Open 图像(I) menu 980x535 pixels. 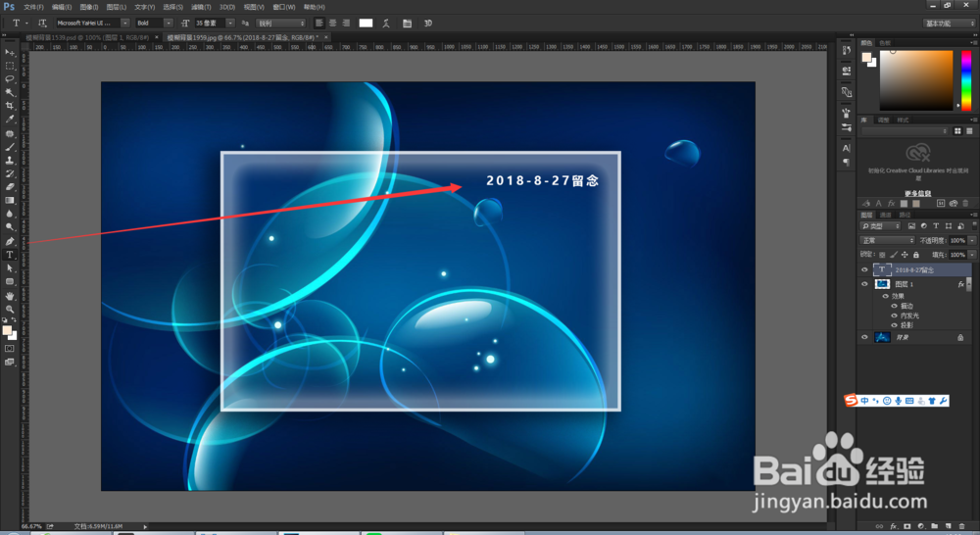coord(89,7)
